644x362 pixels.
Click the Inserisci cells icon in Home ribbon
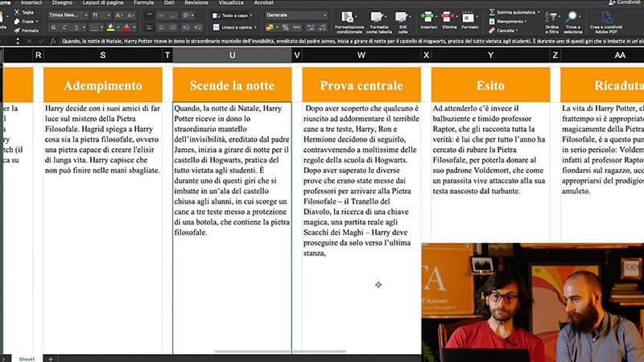(x=427, y=17)
